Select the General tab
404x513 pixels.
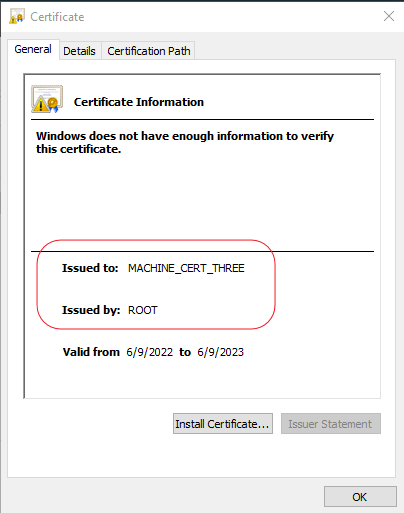pos(33,49)
